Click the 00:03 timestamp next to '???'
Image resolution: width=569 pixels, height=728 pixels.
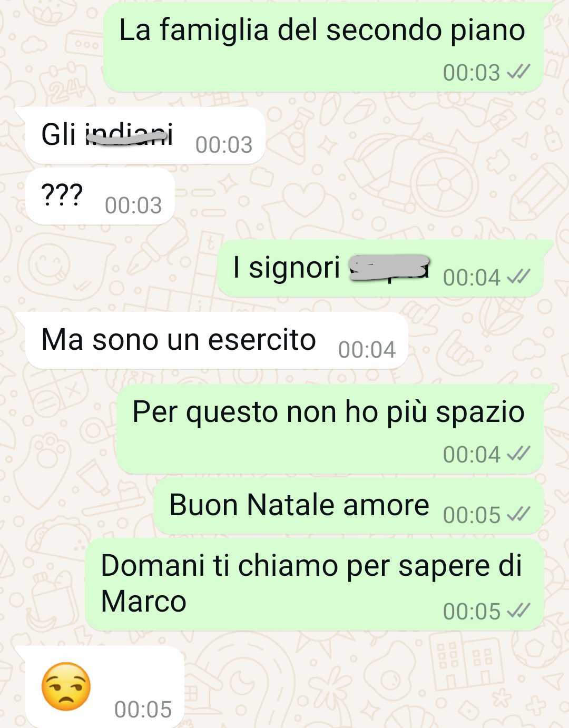click(x=133, y=205)
